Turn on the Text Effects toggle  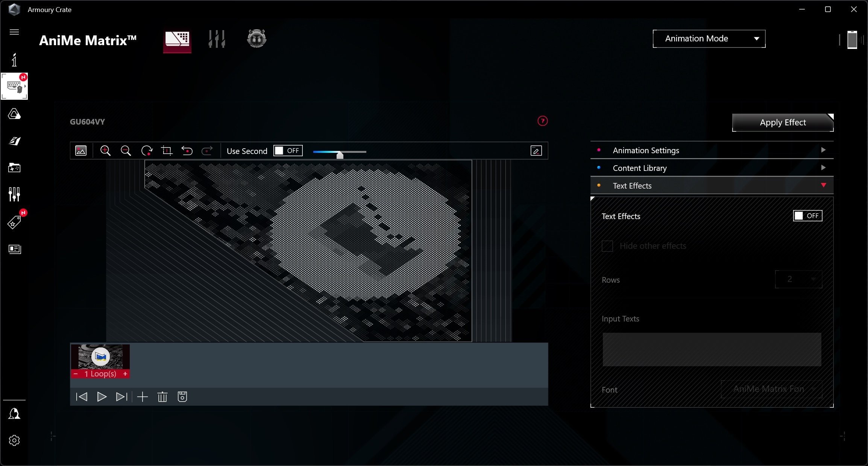(x=807, y=216)
